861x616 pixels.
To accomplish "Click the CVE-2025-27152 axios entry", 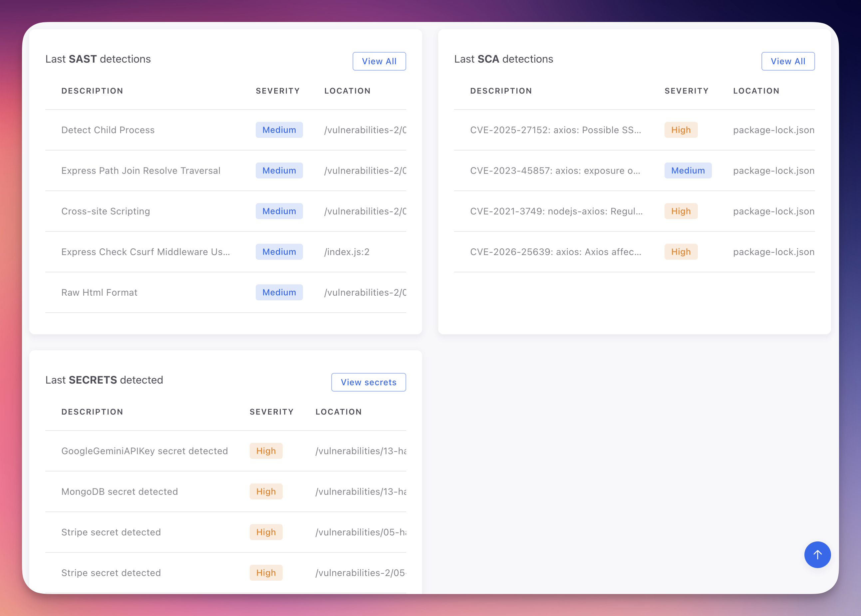I will [555, 130].
